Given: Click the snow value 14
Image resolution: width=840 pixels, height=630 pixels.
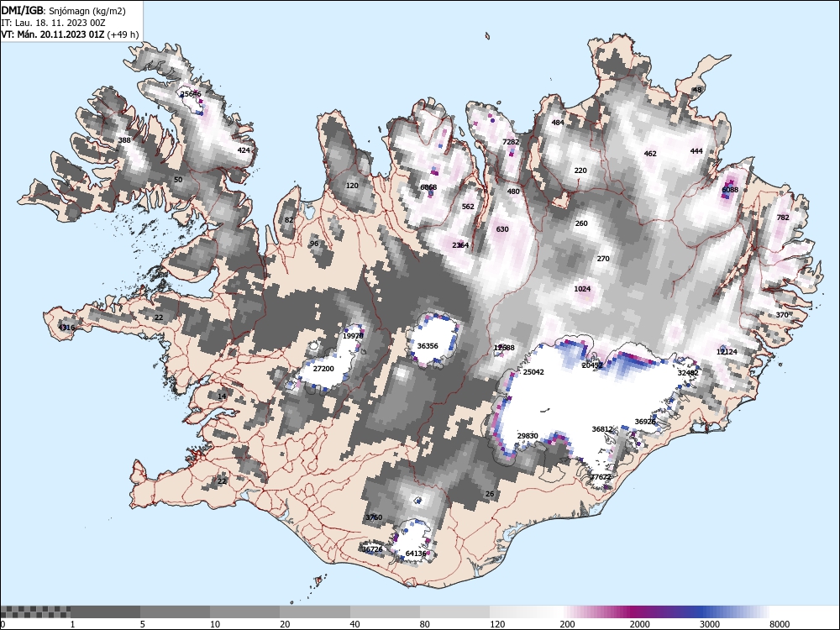Looking at the screenshot, I should [x=222, y=396].
